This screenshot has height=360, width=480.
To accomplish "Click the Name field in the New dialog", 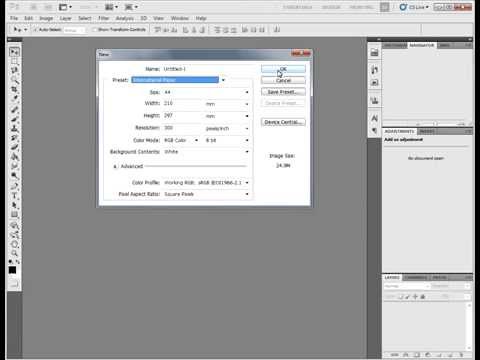I will coord(206,69).
